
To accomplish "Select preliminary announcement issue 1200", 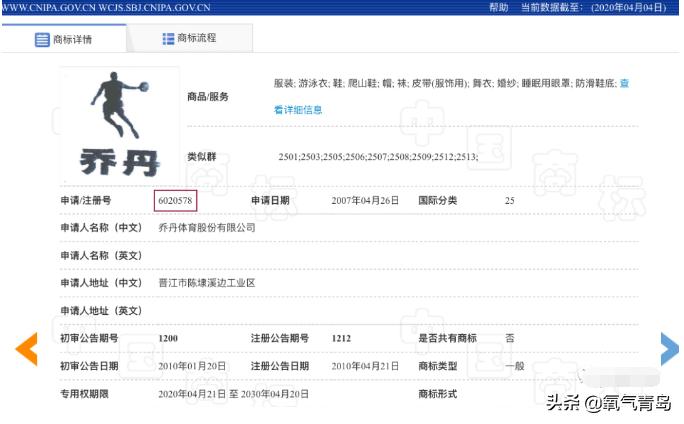I will coord(168,339).
